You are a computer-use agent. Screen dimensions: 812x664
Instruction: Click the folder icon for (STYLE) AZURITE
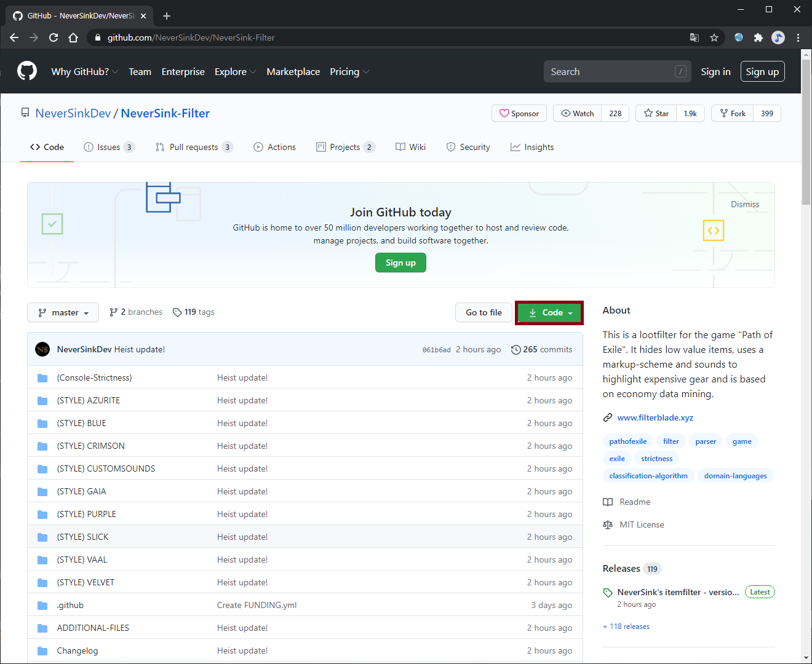(x=42, y=400)
